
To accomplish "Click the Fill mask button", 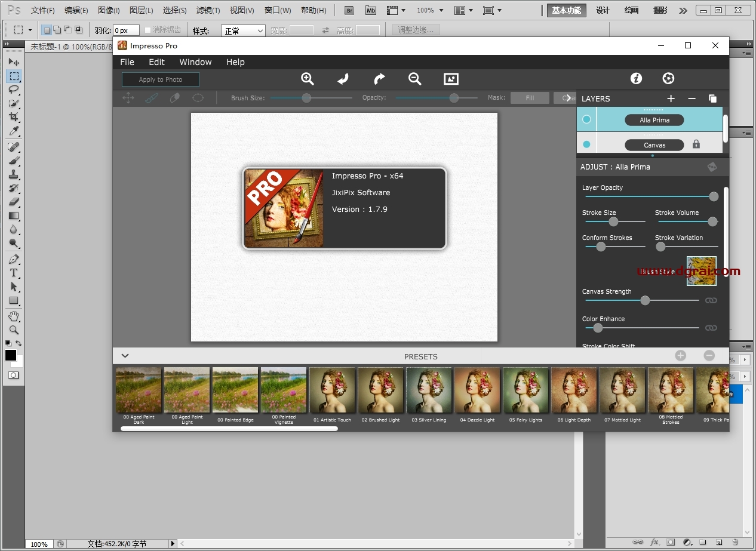I will tap(530, 98).
